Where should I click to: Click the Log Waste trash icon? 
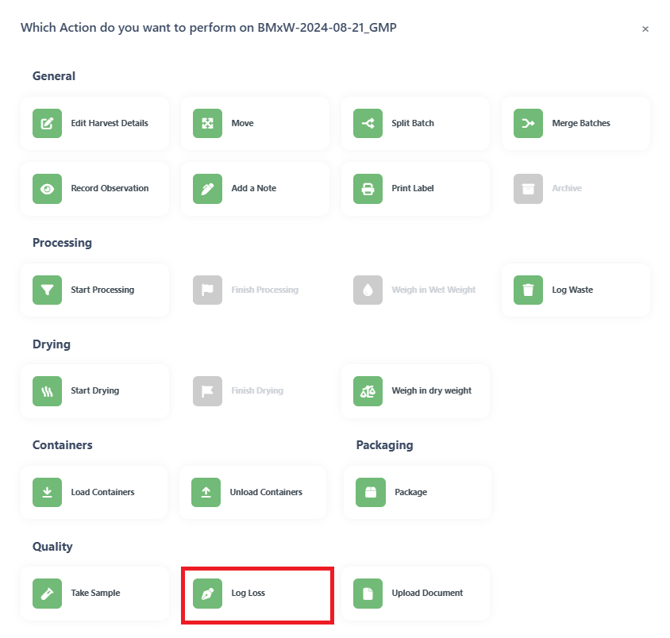528,290
